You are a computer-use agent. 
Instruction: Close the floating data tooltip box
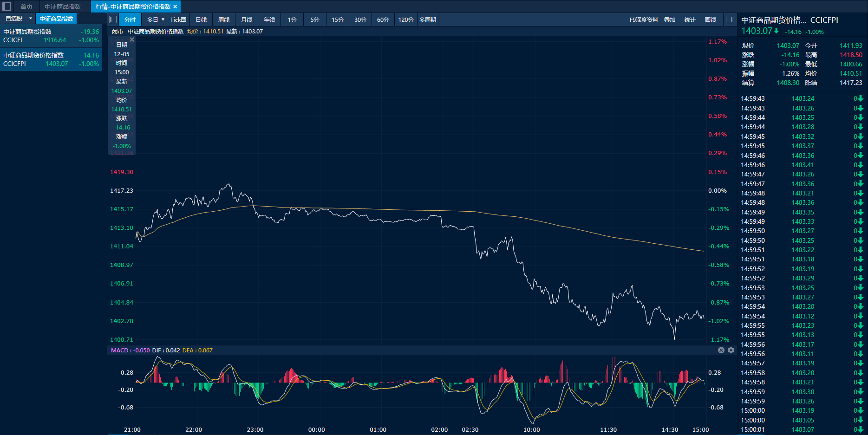[x=132, y=40]
